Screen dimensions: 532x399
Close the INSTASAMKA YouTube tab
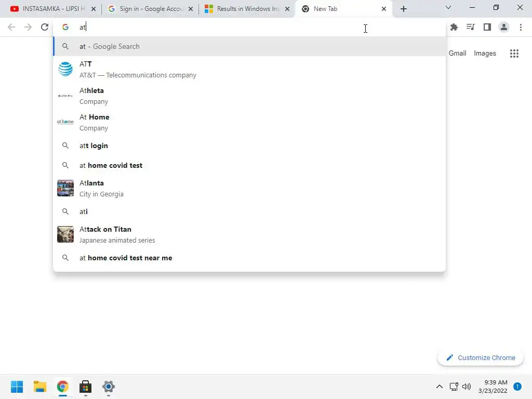pyautogui.click(x=94, y=9)
